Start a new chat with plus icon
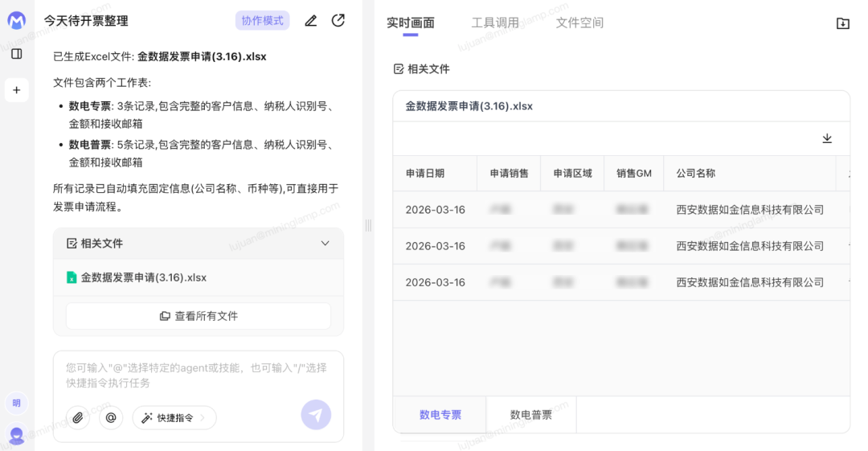This screenshot has height=451, width=868. click(x=16, y=90)
